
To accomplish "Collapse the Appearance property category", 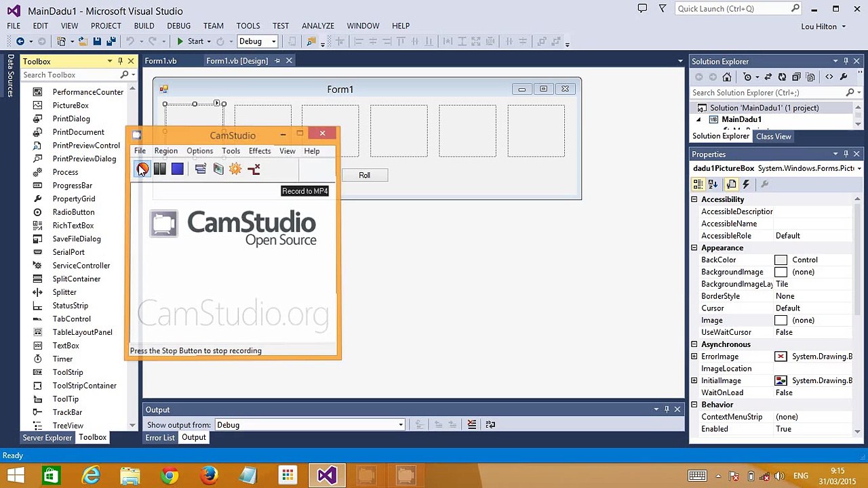I will coord(694,248).
